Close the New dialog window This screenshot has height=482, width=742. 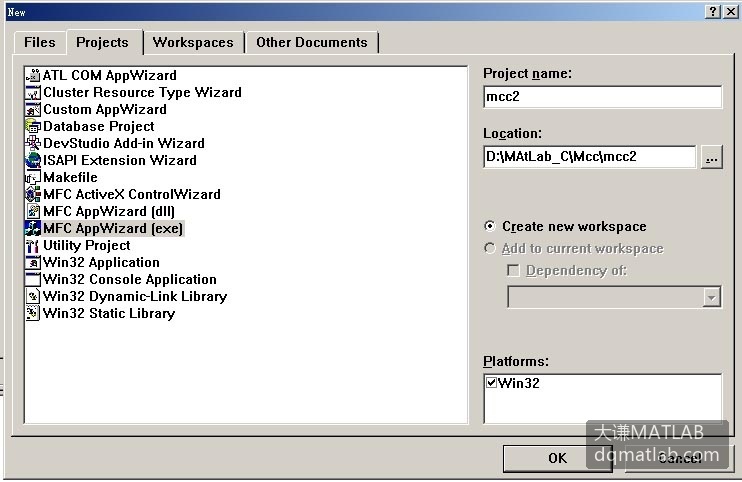730,12
